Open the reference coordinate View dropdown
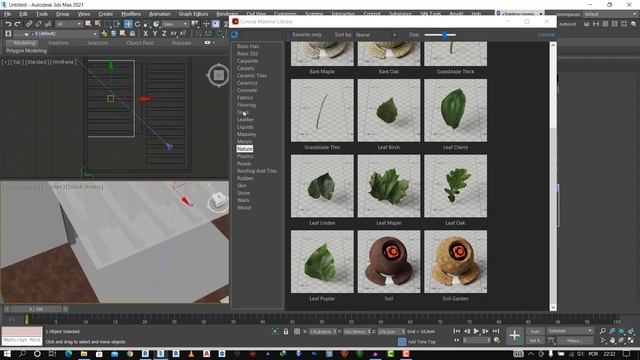 pyautogui.click(x=175, y=24)
